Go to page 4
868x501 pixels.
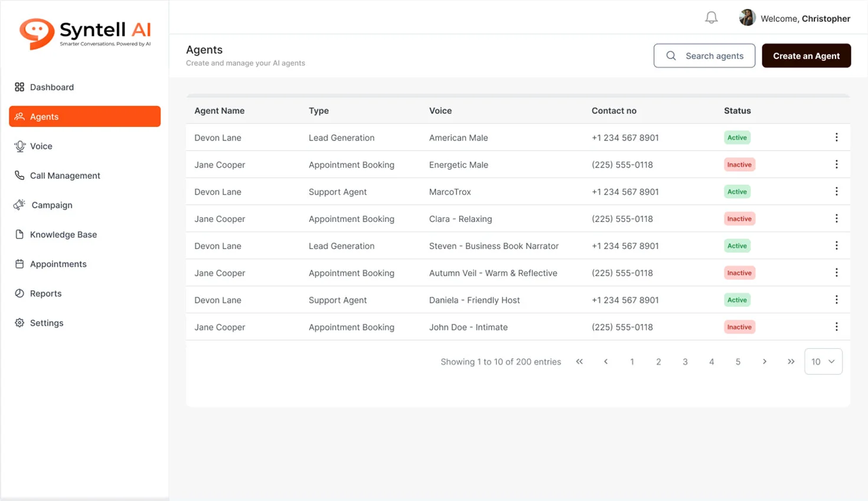712,362
